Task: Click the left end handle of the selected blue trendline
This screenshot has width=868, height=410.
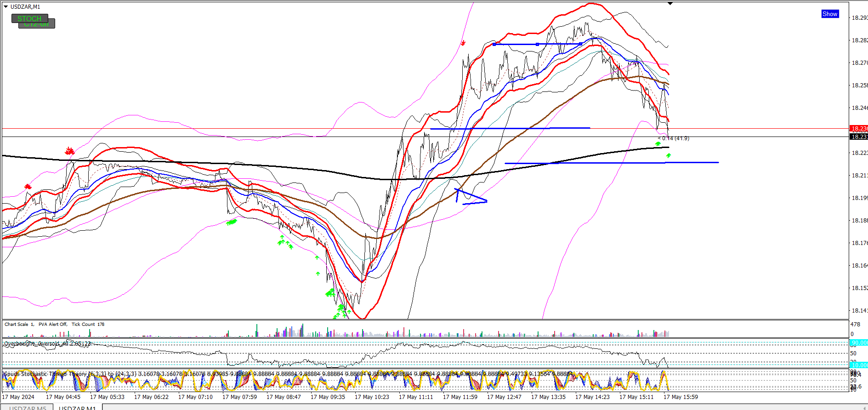Action: click(494, 44)
